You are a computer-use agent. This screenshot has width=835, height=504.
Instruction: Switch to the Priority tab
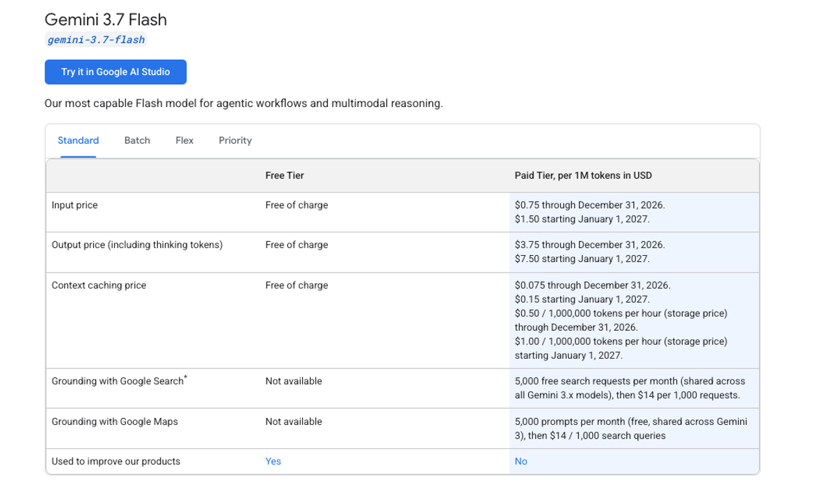coord(235,140)
